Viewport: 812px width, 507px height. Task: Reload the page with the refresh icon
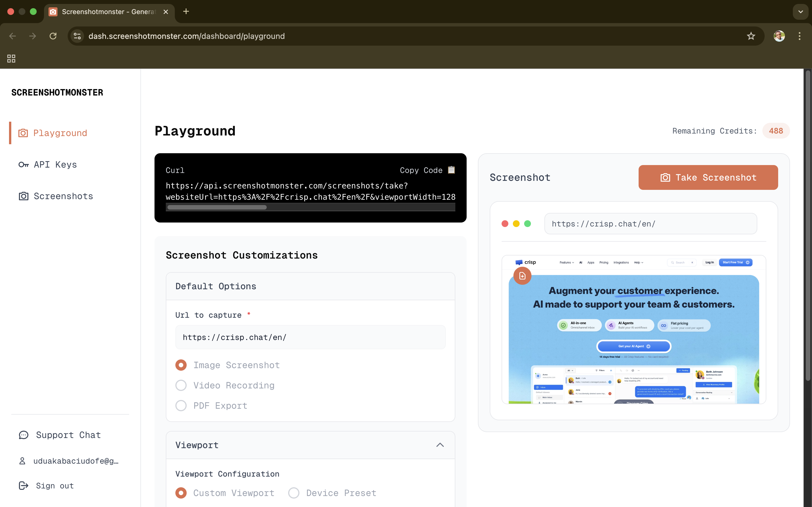click(53, 36)
